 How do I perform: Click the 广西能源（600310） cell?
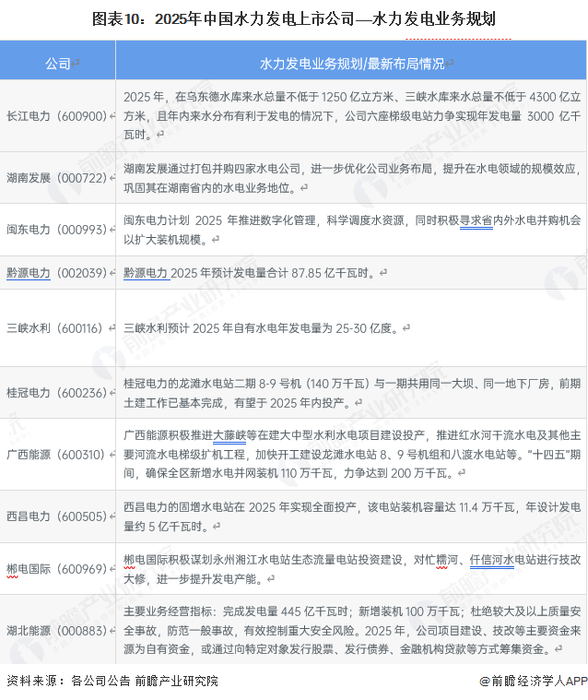57,455
